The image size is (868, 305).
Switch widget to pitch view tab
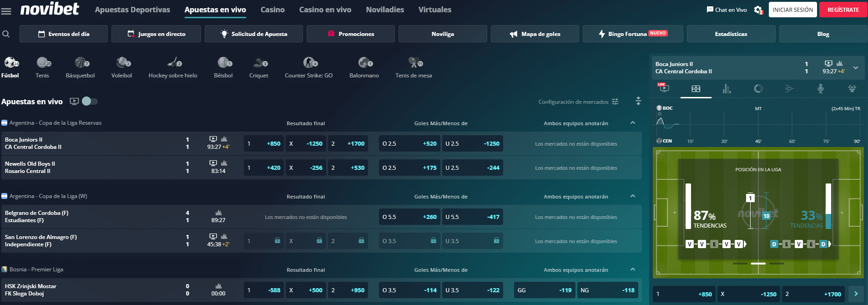[696, 89]
